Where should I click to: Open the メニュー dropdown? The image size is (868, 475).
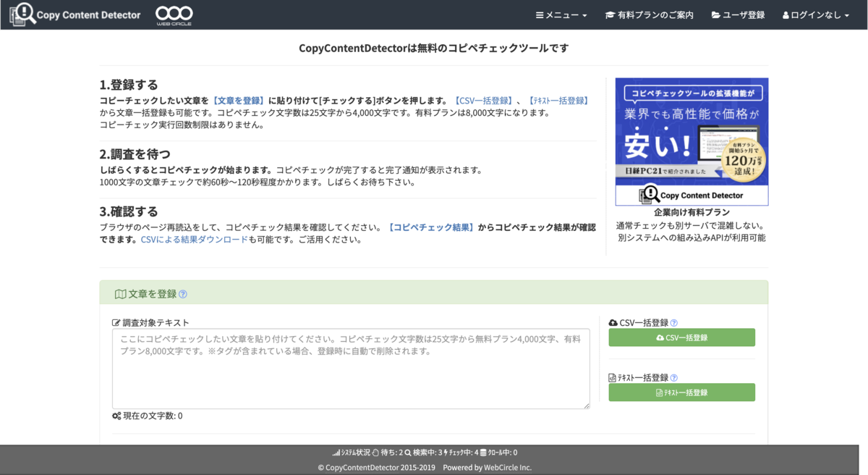click(x=561, y=14)
